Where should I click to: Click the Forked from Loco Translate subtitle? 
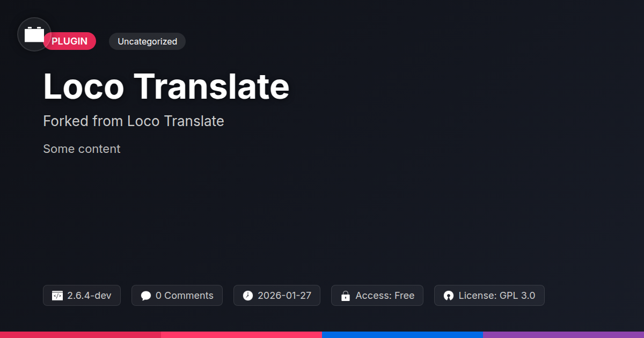[x=134, y=121]
